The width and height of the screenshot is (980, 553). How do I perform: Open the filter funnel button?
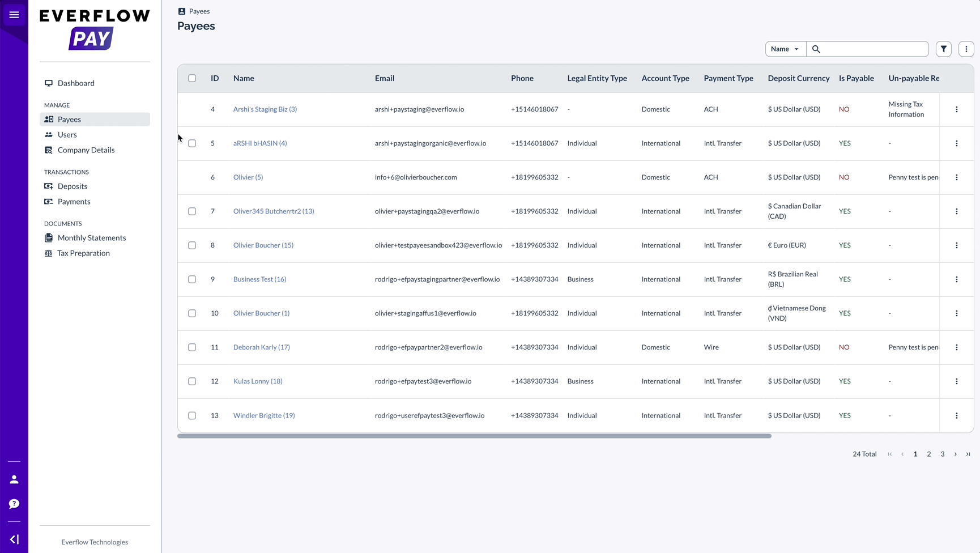944,49
